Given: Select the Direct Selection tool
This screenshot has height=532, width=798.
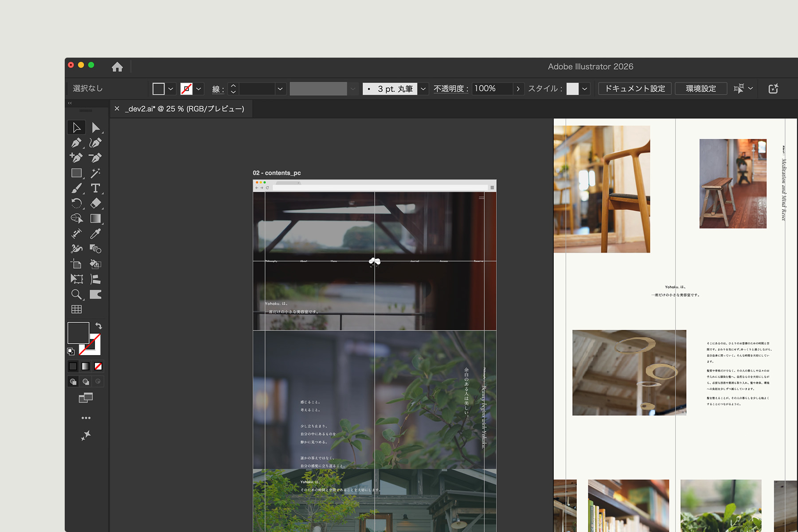Looking at the screenshot, I should click(95, 128).
